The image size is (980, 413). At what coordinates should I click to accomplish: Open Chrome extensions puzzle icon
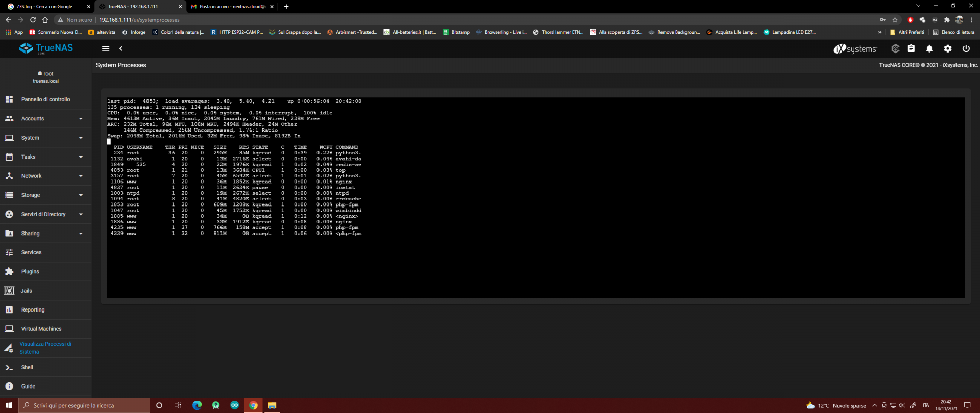947,20
